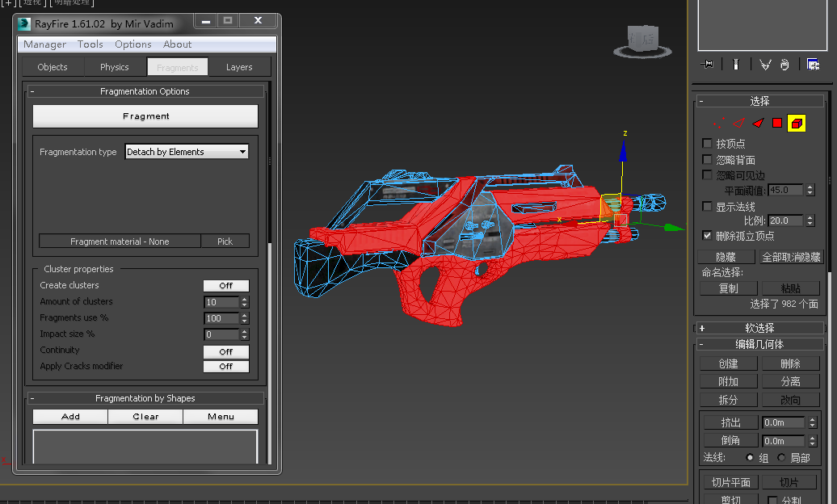This screenshot has height=504, width=837.
Task: Select 局部 normal radio button
Action: point(781,457)
